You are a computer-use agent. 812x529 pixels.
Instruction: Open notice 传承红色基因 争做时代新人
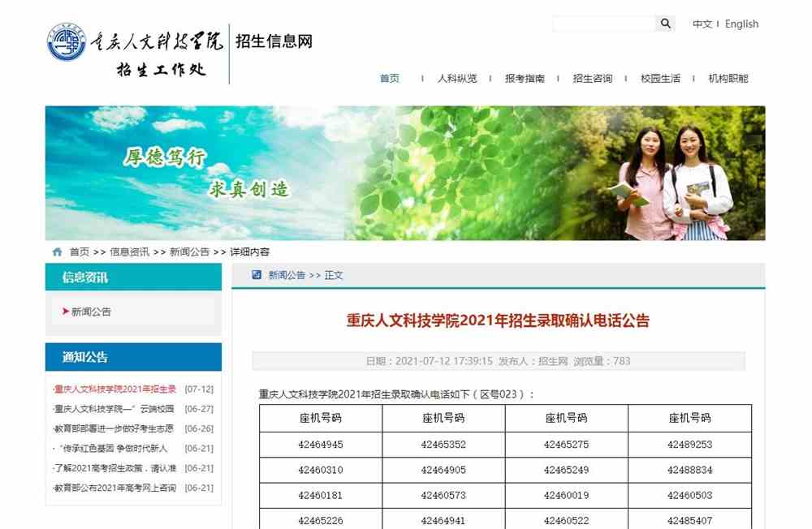[x=110, y=448]
